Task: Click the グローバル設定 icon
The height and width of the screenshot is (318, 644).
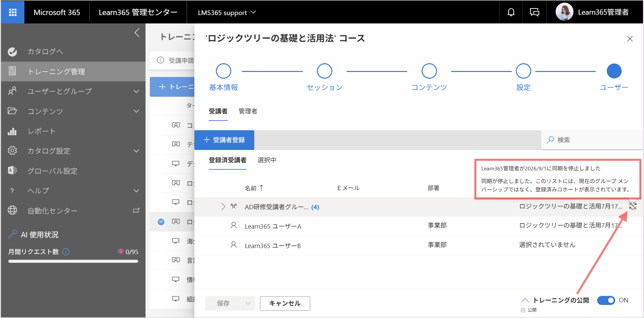Action: (x=12, y=170)
